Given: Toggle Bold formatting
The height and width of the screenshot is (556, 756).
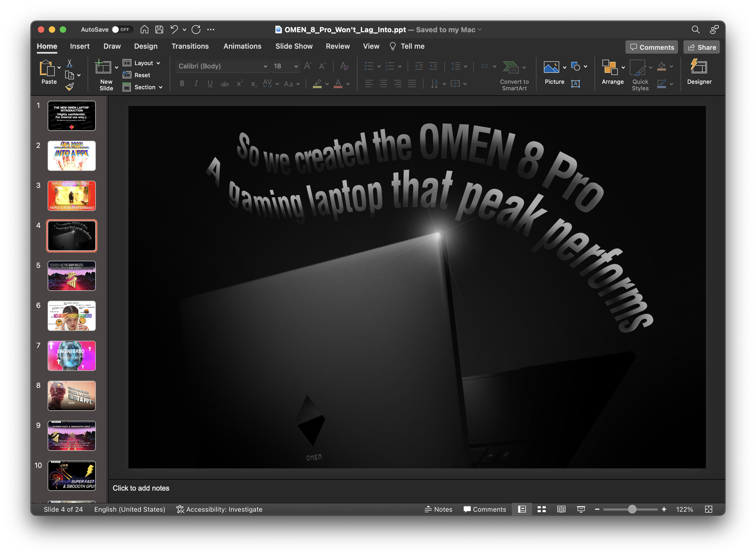Looking at the screenshot, I should coord(182,84).
